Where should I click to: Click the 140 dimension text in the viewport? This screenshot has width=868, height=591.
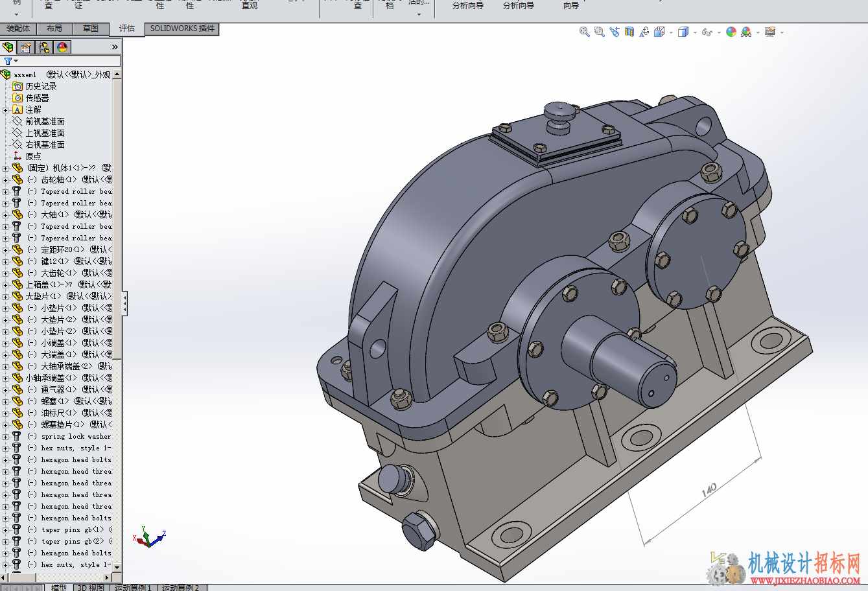coord(709,489)
